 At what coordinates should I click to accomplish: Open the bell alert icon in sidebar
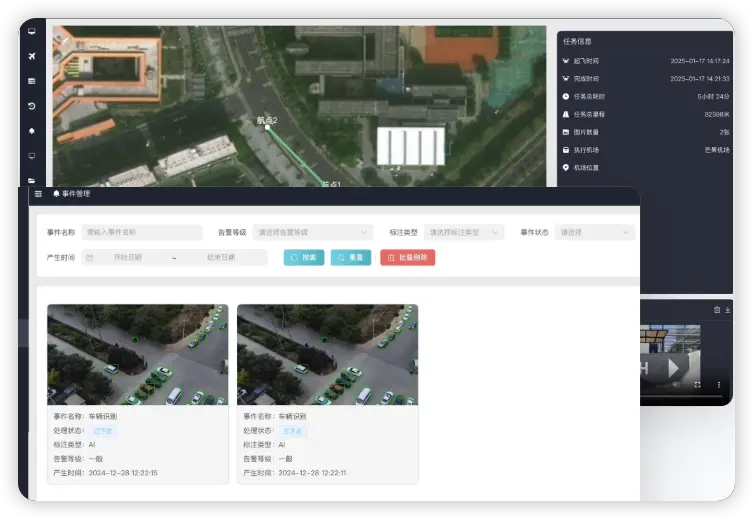[x=32, y=131]
